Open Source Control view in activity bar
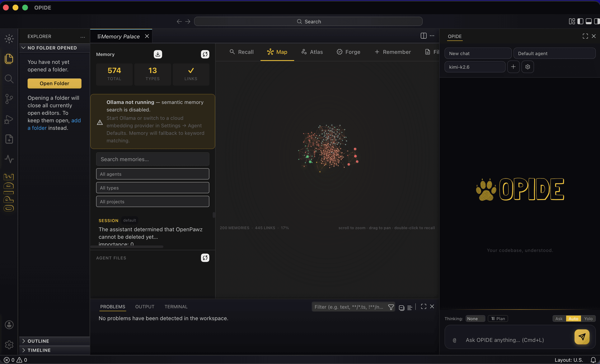Viewport: 600px width, 364px height. 9,99
